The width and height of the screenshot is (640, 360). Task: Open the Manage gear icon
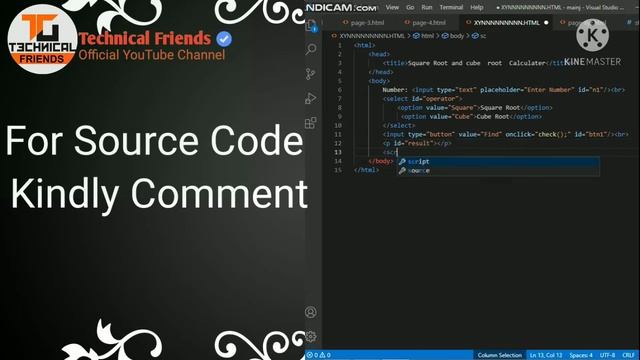(311, 337)
